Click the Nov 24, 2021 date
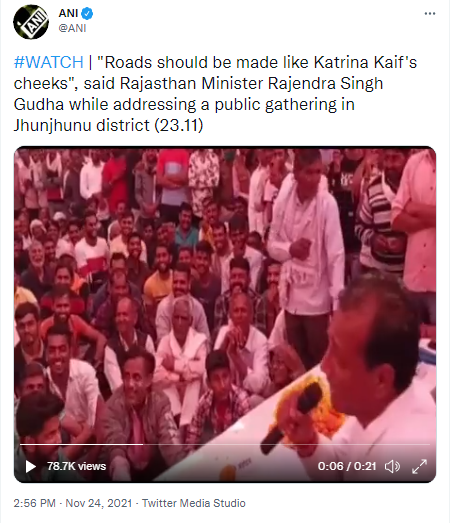Image resolution: width=451 pixels, height=523 pixels. click(99, 503)
